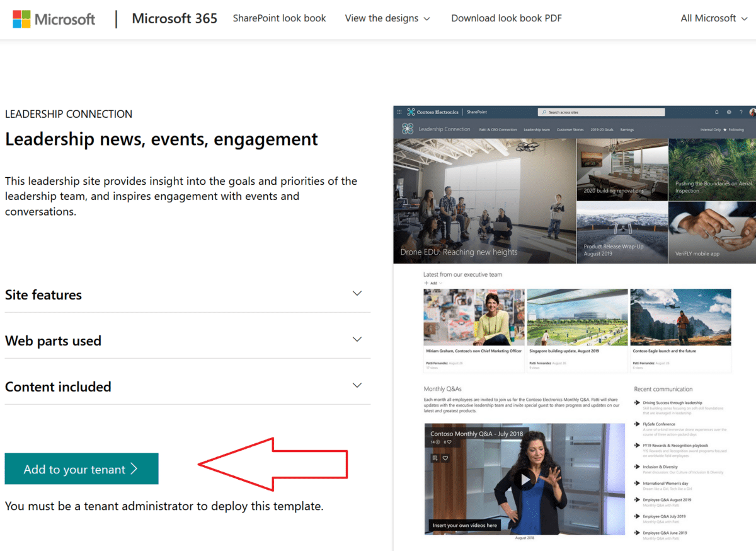
Task: Open the app launcher waffle icon
Action: (399, 112)
